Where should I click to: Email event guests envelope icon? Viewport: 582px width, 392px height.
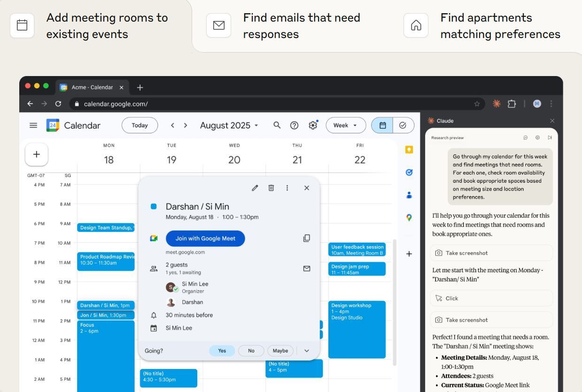pyautogui.click(x=307, y=269)
